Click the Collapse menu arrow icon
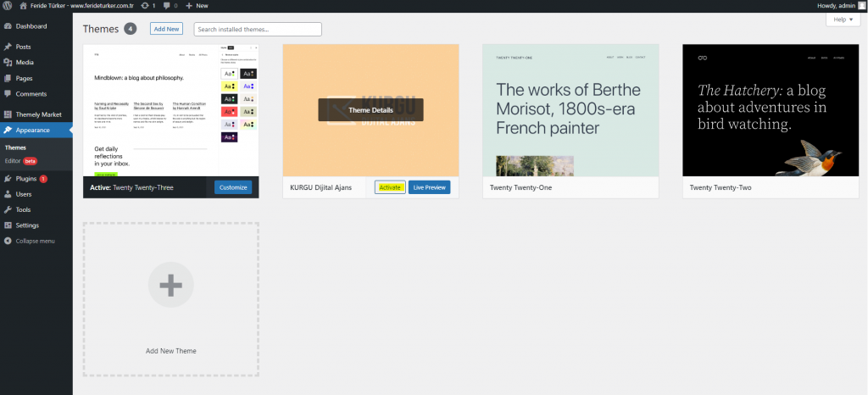Screen dimensions: 868x395 click(8, 241)
